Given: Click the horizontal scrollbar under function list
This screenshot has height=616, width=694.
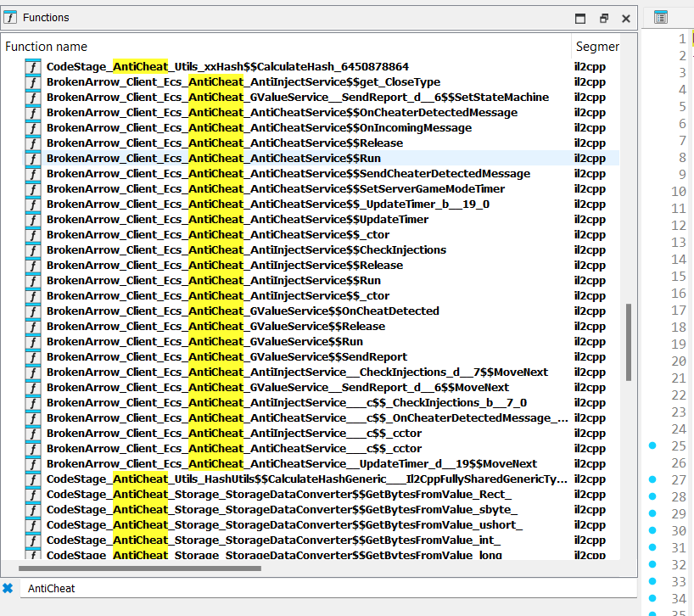Looking at the screenshot, I should pyautogui.click(x=136, y=568).
